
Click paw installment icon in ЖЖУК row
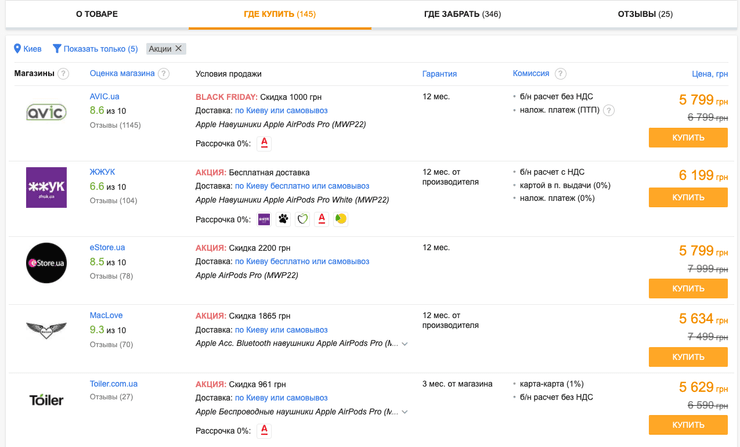pyautogui.click(x=283, y=219)
